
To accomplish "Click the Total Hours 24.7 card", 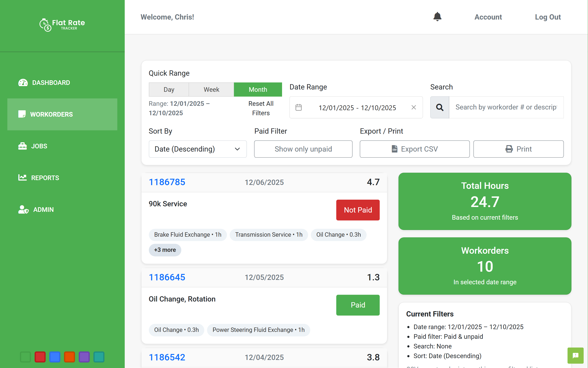I will point(485,201).
